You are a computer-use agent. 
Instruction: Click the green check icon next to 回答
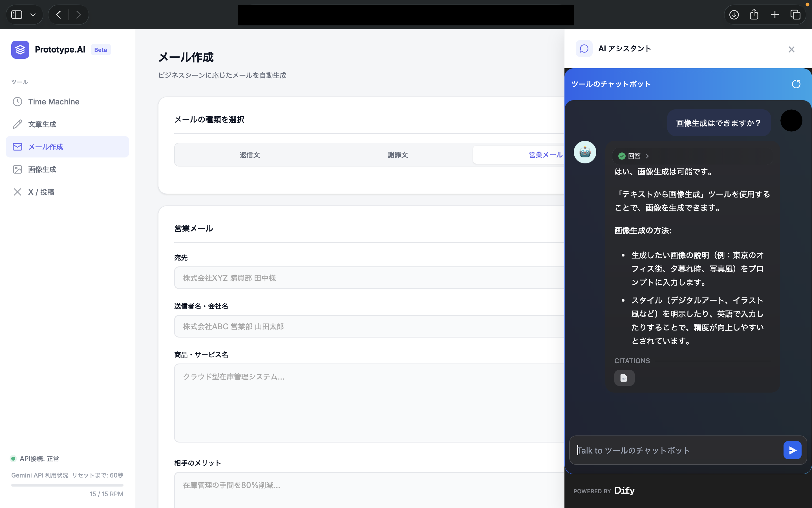622,156
